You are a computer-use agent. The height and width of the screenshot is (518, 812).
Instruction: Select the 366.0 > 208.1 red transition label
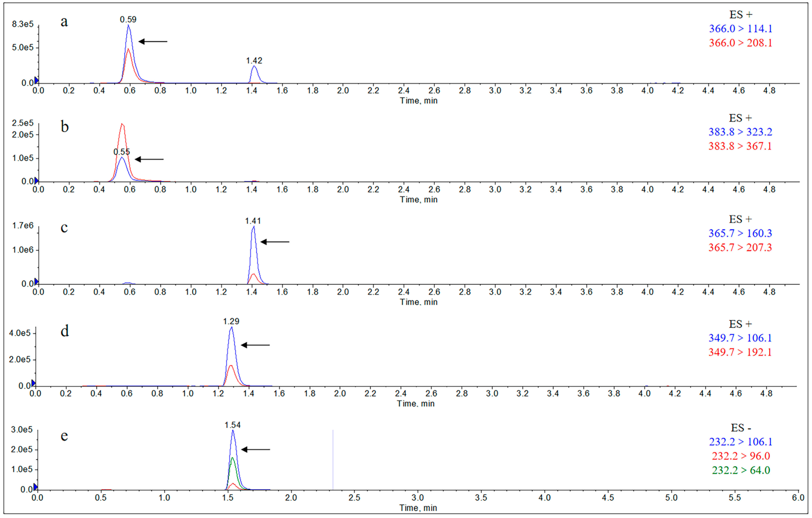741,43
